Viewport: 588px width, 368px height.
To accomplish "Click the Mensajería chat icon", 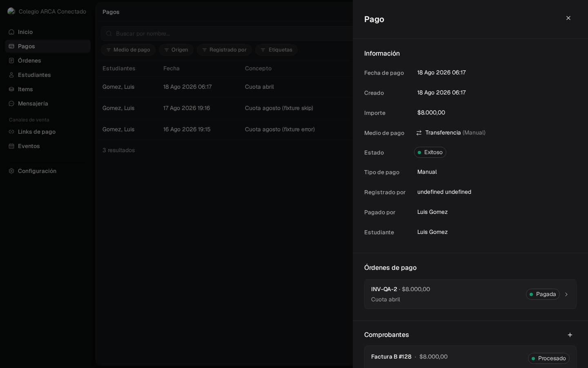I will (11, 103).
